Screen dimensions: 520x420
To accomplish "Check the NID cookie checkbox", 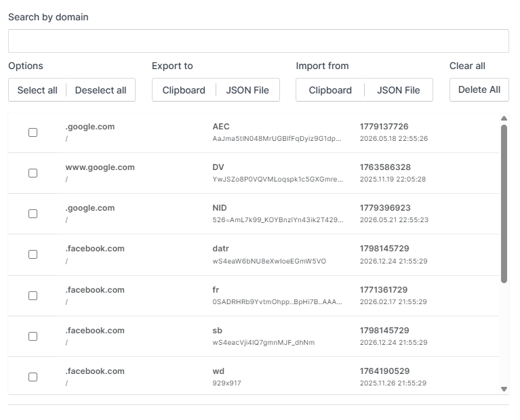I will [x=33, y=214].
